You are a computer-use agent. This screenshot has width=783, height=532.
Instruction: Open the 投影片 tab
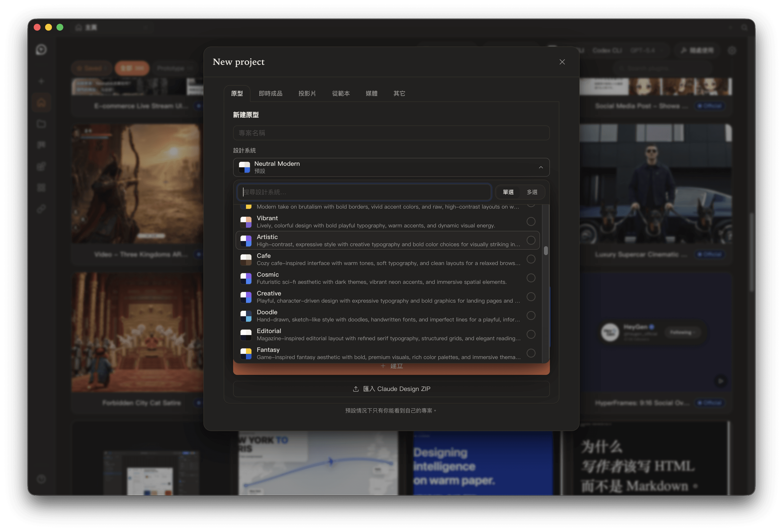pyautogui.click(x=307, y=93)
